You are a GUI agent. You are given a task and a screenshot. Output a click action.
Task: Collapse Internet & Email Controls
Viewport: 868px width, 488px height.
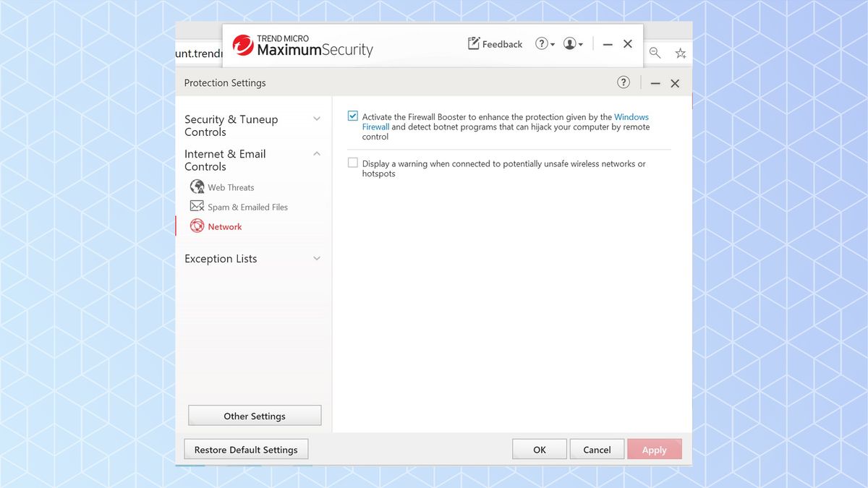pyautogui.click(x=316, y=153)
